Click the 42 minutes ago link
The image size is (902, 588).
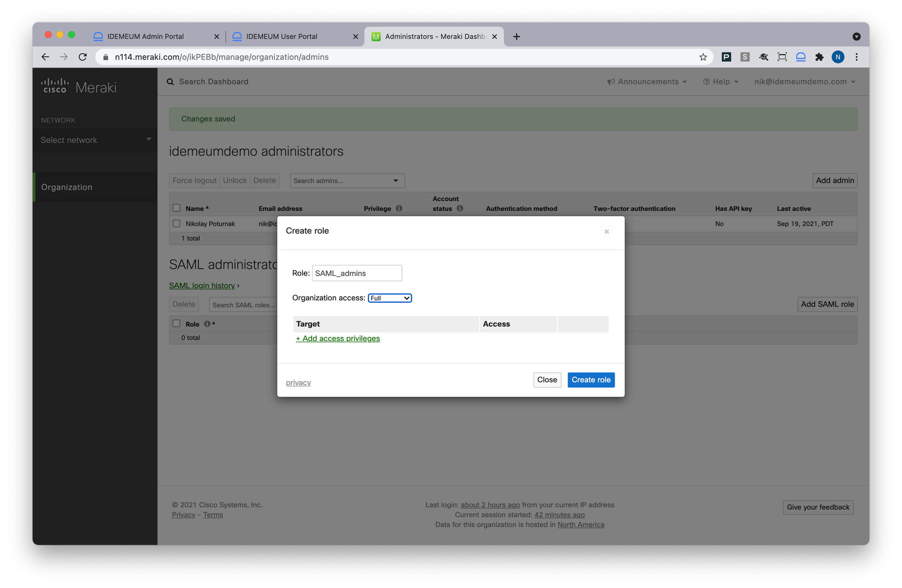(559, 514)
